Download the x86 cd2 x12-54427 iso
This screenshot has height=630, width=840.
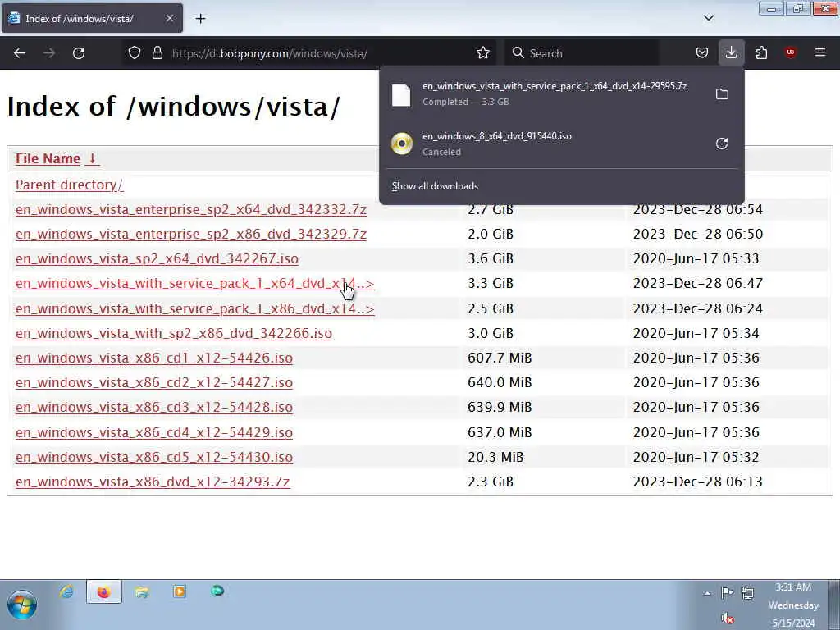tap(154, 382)
